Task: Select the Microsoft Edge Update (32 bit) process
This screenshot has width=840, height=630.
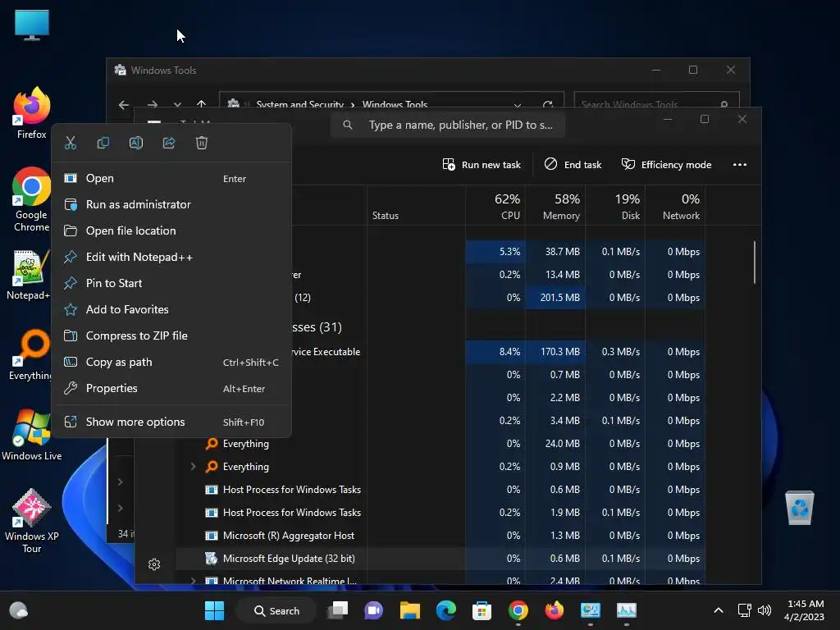Action: 440,559
